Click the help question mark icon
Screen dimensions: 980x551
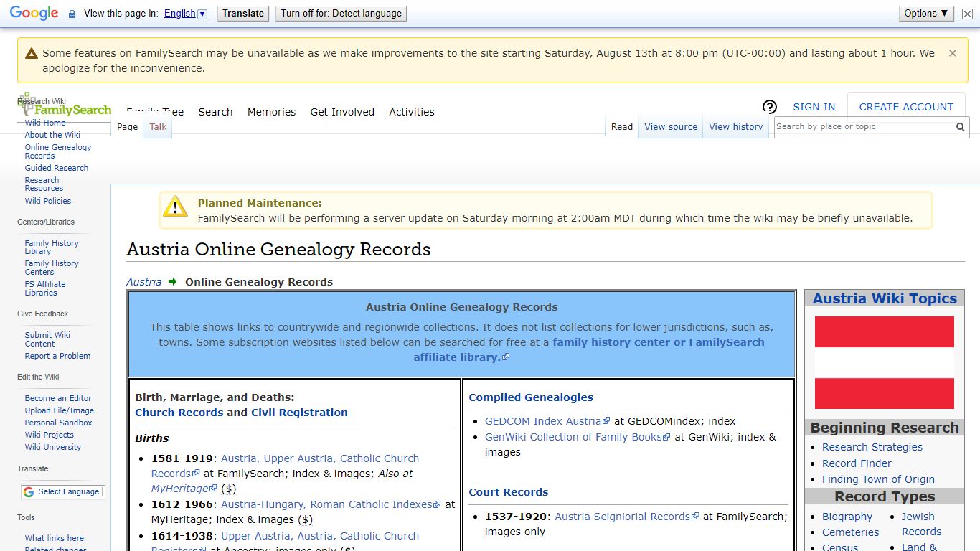click(770, 107)
